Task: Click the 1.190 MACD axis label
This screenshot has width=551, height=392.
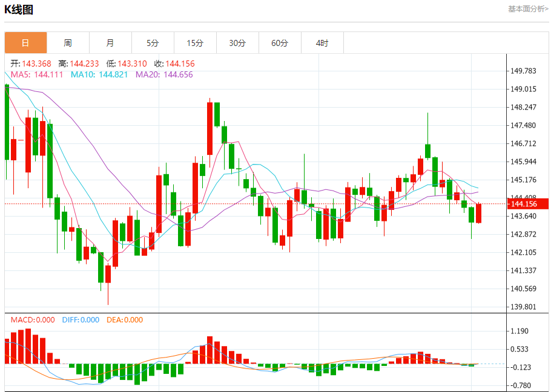Action: pos(520,331)
